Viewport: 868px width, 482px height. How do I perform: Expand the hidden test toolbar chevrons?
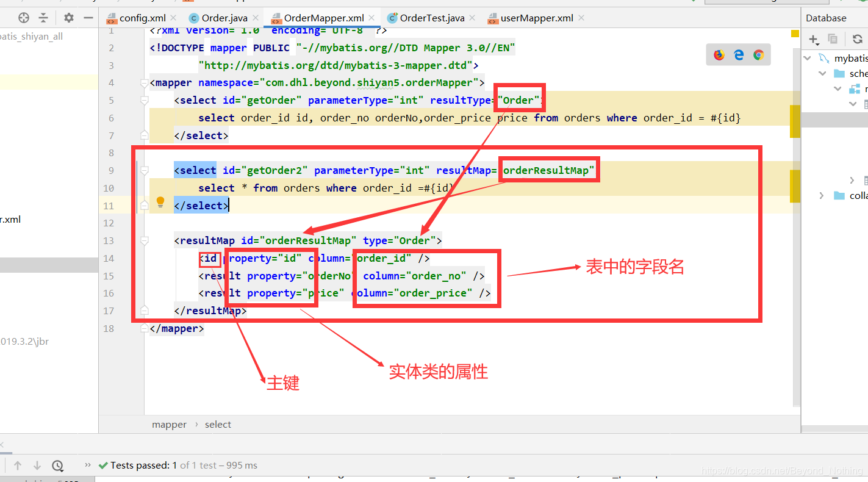[88, 465]
